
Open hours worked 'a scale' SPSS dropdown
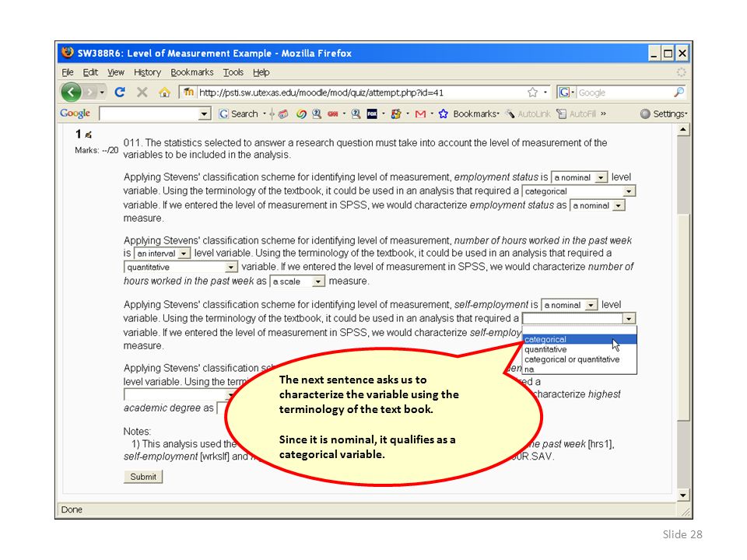coord(296,281)
